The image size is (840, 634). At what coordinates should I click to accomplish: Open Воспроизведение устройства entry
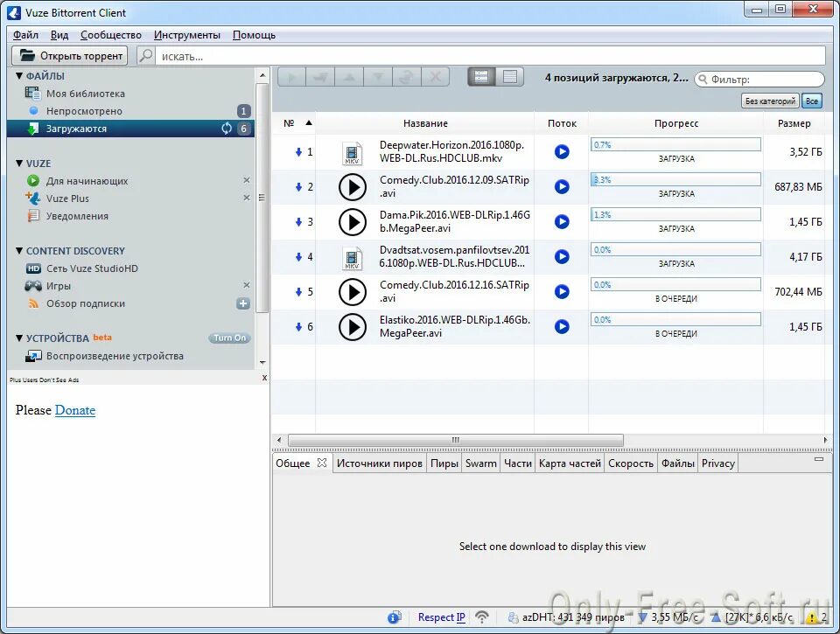coord(130,356)
